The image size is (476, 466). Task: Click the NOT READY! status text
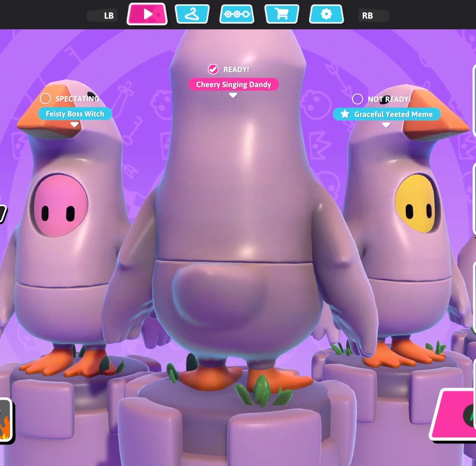pyautogui.click(x=389, y=99)
